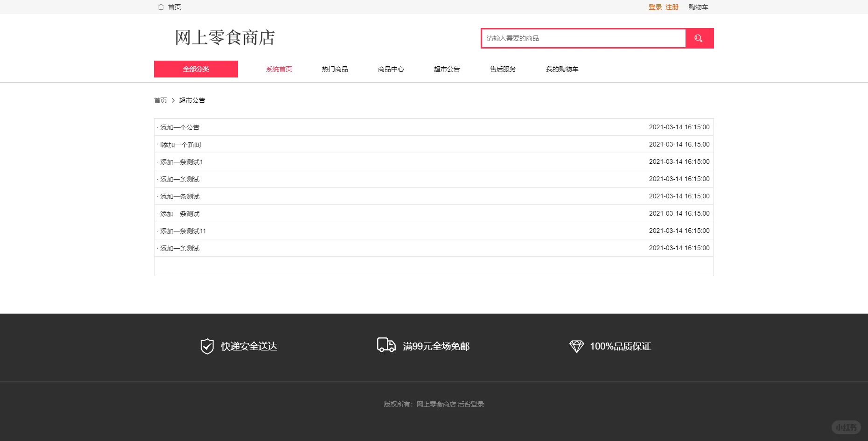Click the home icon beside 首页
This screenshot has width=868, height=441.
click(161, 7)
